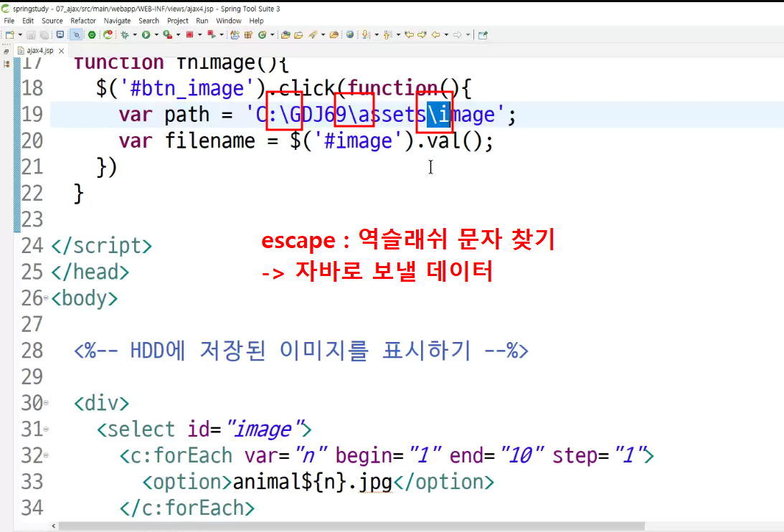784x532 pixels.
Task: Click the red Stop icon
Action: (x=189, y=35)
